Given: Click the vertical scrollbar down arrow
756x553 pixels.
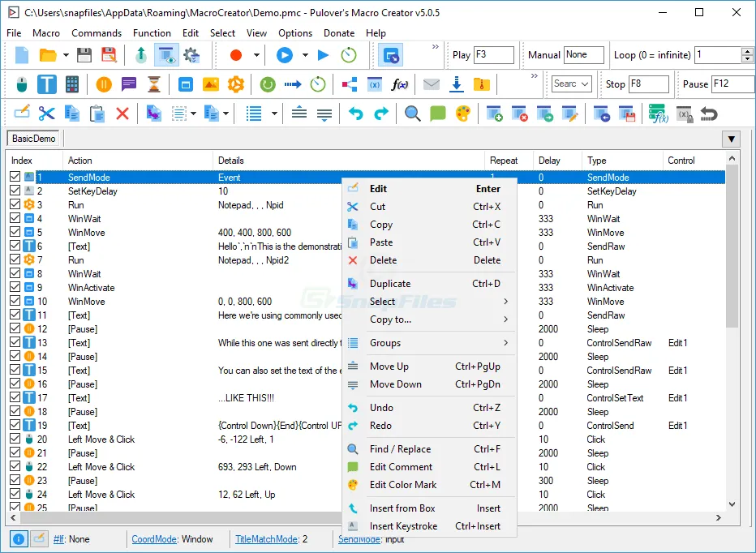Looking at the screenshot, I should point(732,504).
